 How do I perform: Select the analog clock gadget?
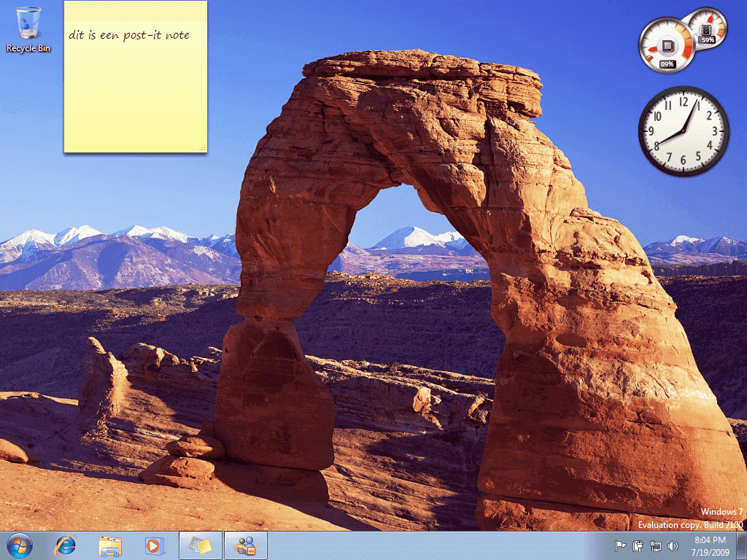pos(684,131)
